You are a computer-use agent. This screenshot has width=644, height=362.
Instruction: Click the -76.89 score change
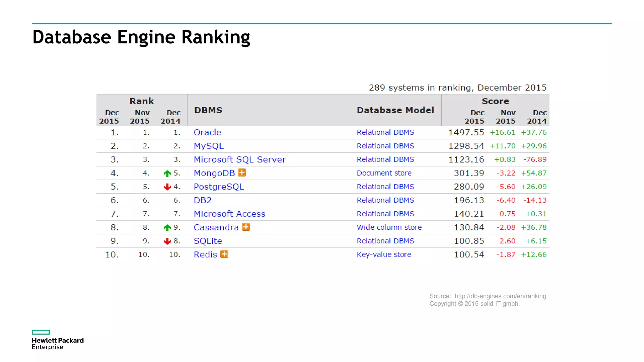click(x=535, y=160)
